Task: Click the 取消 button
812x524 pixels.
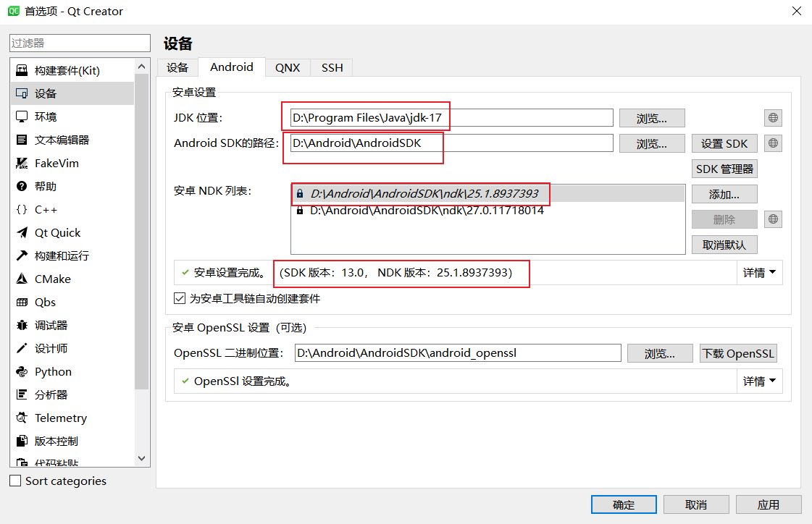Action: [x=696, y=504]
